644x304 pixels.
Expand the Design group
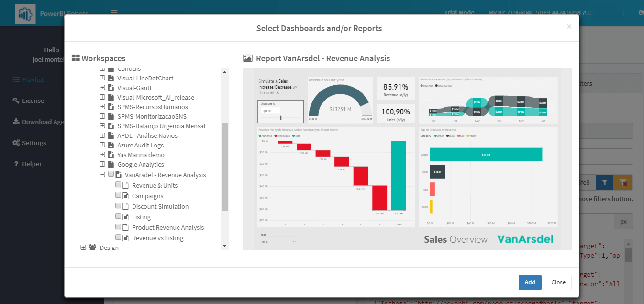click(x=83, y=248)
